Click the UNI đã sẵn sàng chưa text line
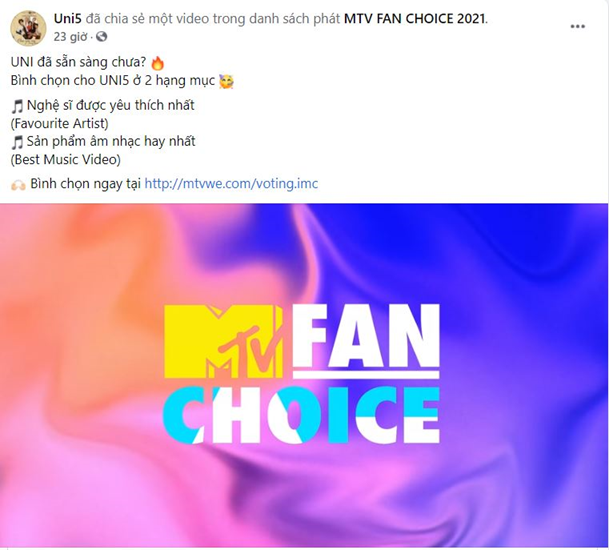 78,62
